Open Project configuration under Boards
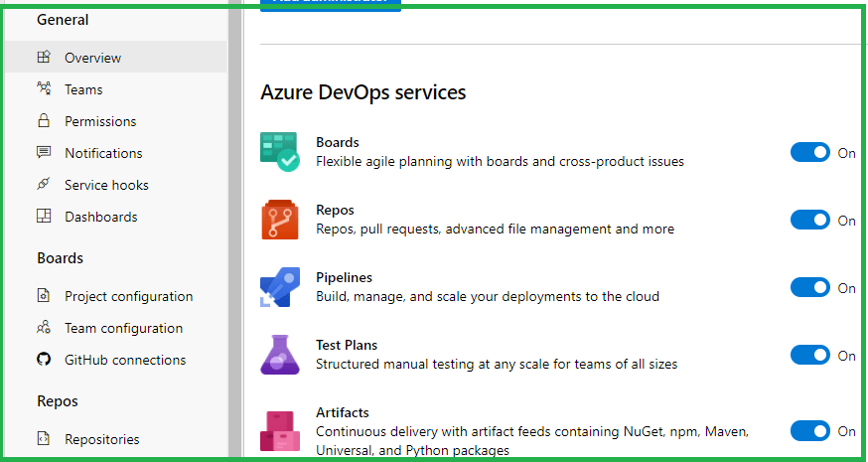The image size is (868, 462). point(115,296)
